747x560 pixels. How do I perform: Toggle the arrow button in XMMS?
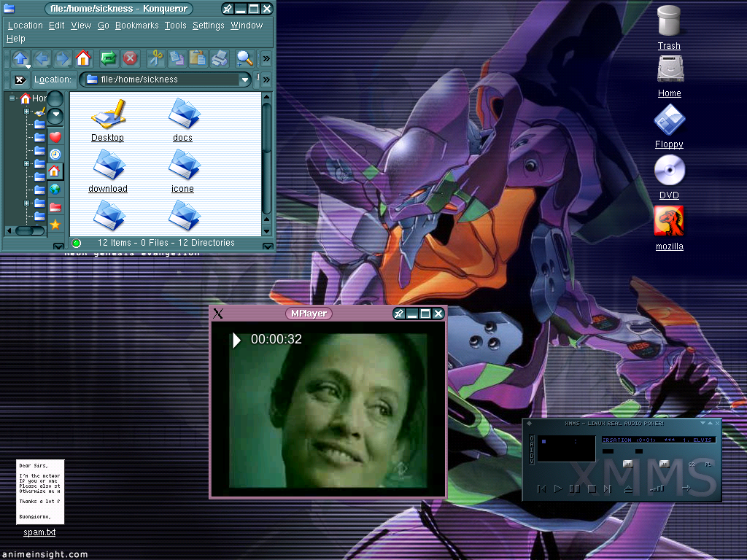coord(686,489)
